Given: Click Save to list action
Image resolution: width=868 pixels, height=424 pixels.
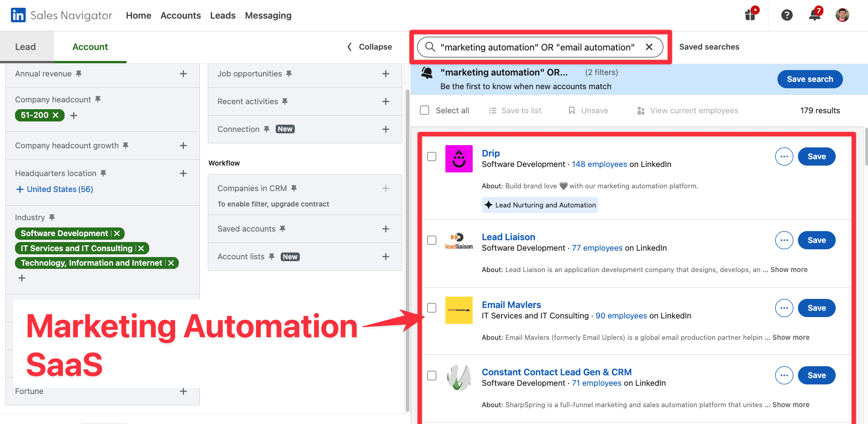Looking at the screenshot, I should point(515,111).
